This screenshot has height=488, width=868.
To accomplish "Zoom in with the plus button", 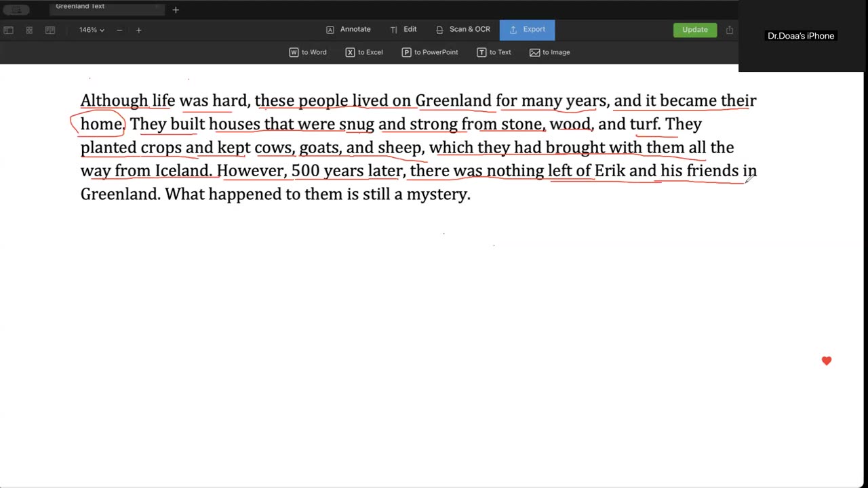I will 139,30.
